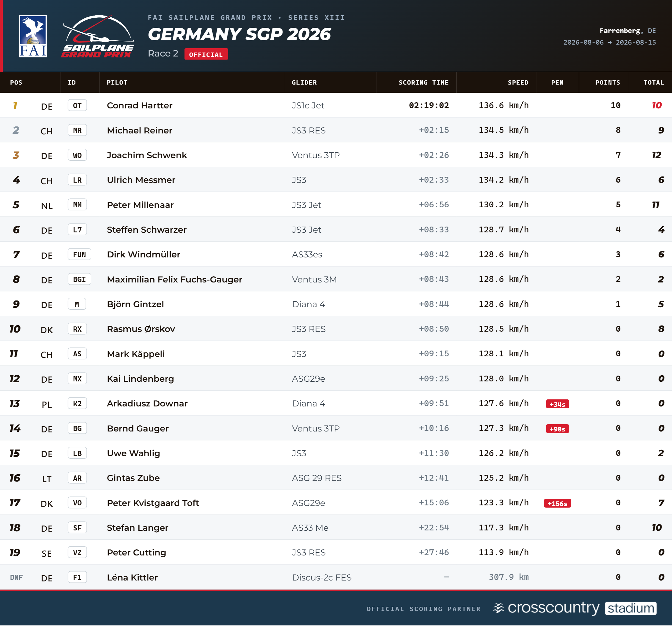Click the red OFFICIAL status badge

click(206, 54)
